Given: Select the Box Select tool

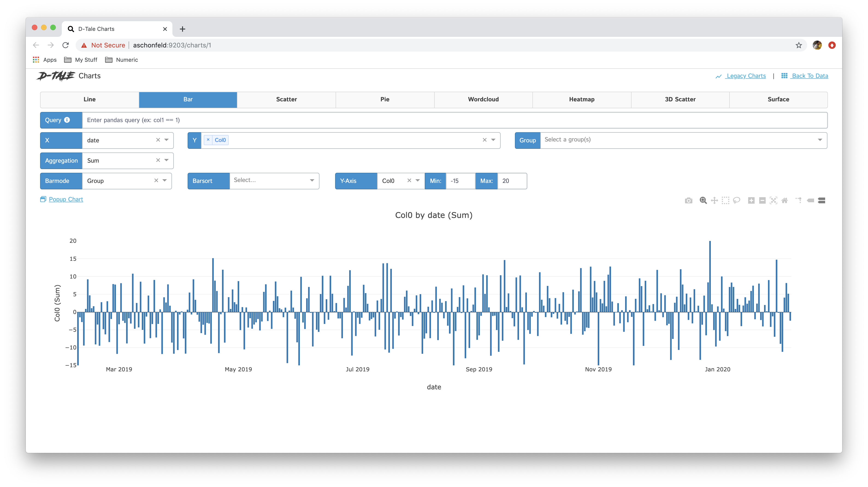Looking at the screenshot, I should tap(726, 200).
